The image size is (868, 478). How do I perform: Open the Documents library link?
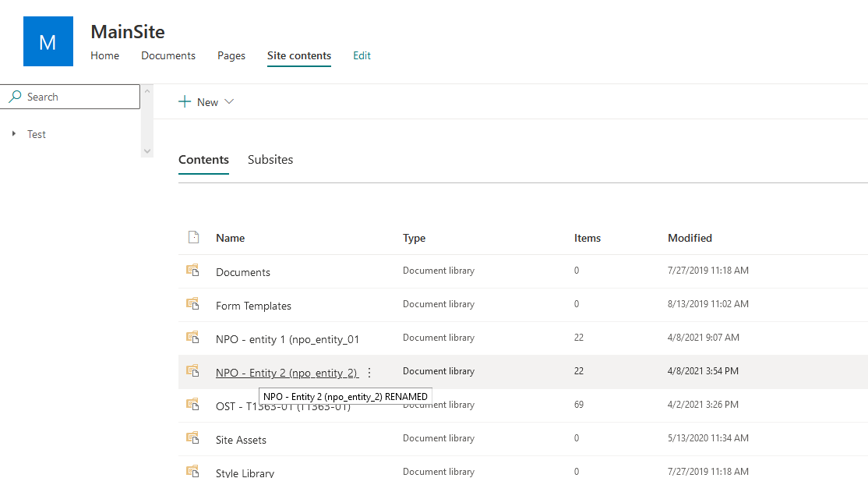[x=243, y=272]
